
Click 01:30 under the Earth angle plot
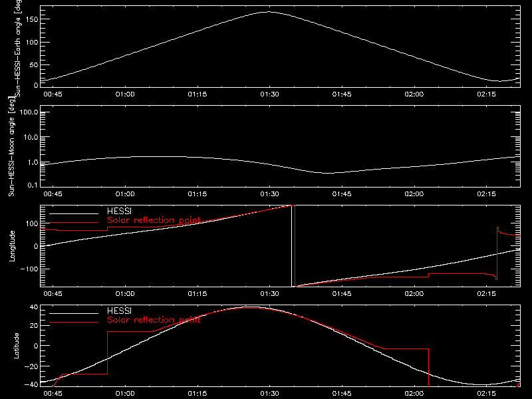[x=270, y=94]
